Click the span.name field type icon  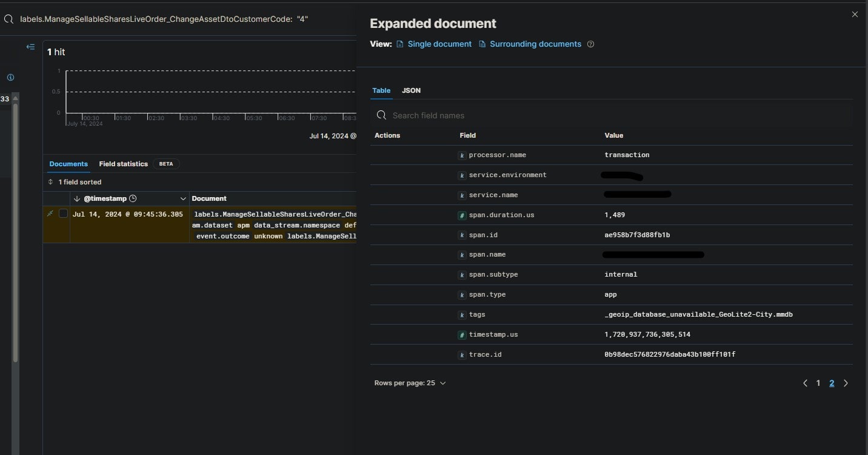[x=462, y=255]
